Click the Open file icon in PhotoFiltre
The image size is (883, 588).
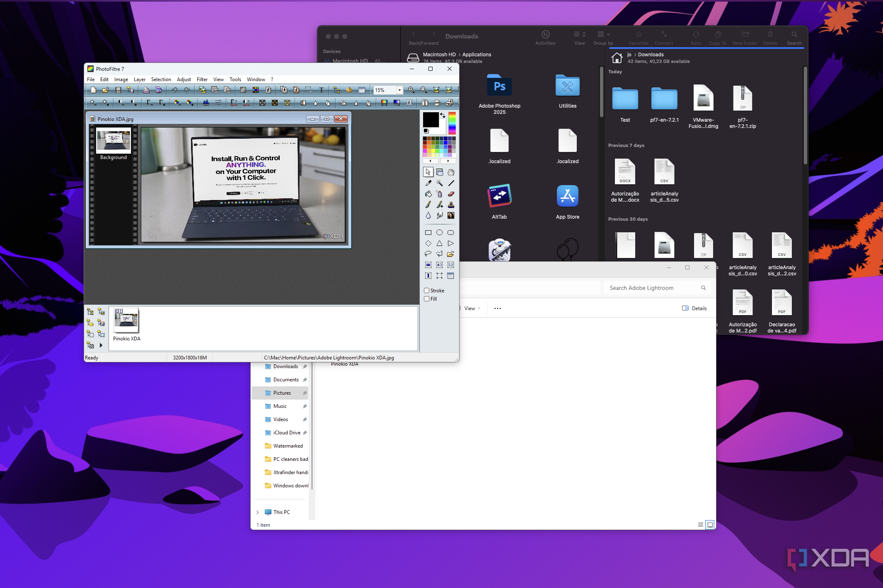click(106, 90)
